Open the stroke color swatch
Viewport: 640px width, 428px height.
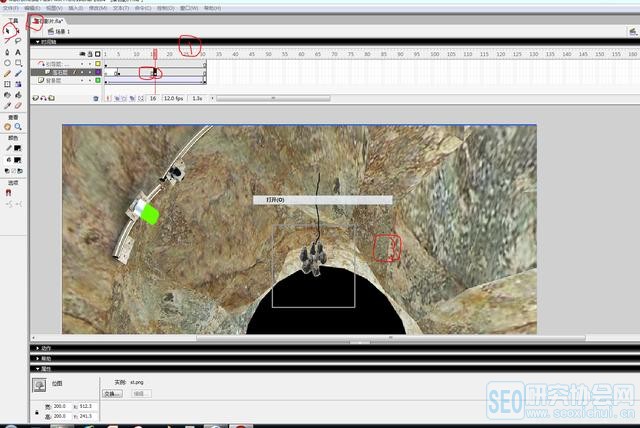pos(18,149)
